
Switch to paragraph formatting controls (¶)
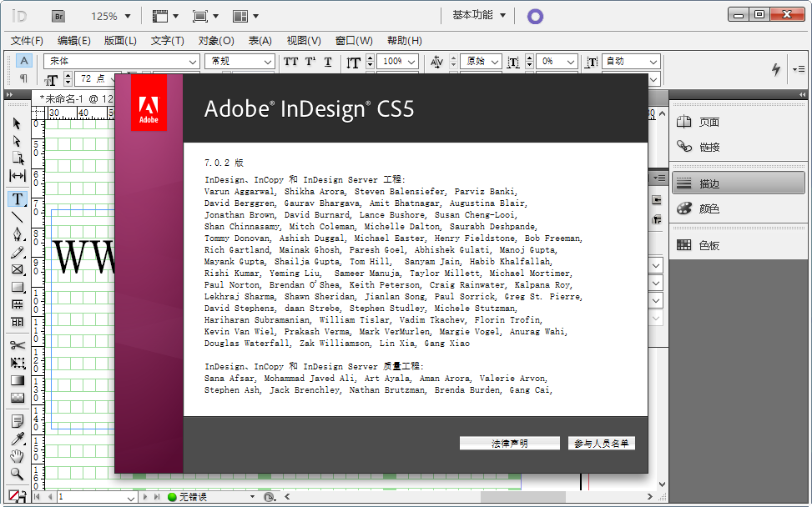pos(23,78)
